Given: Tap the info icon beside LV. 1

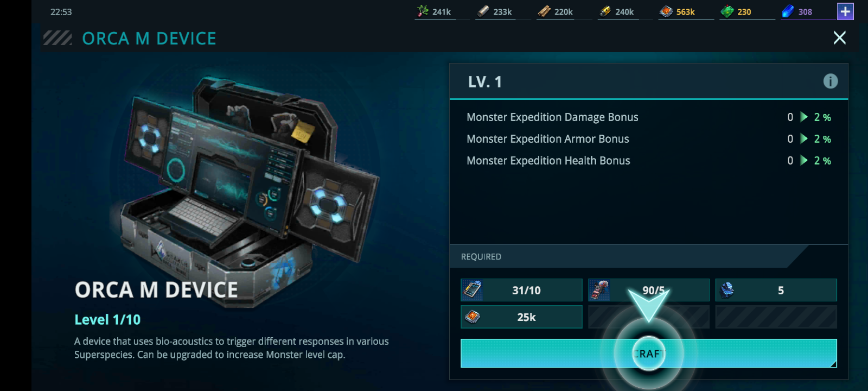Looking at the screenshot, I should coord(830,81).
